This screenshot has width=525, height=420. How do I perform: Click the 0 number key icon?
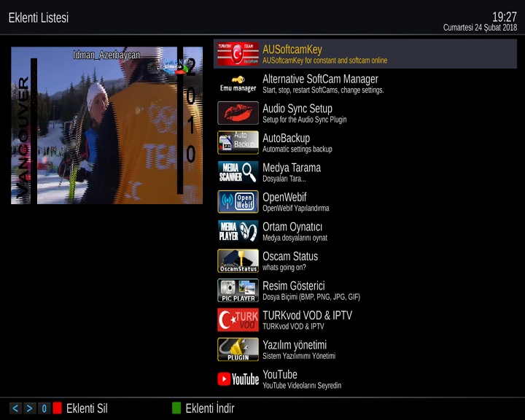[44, 408]
